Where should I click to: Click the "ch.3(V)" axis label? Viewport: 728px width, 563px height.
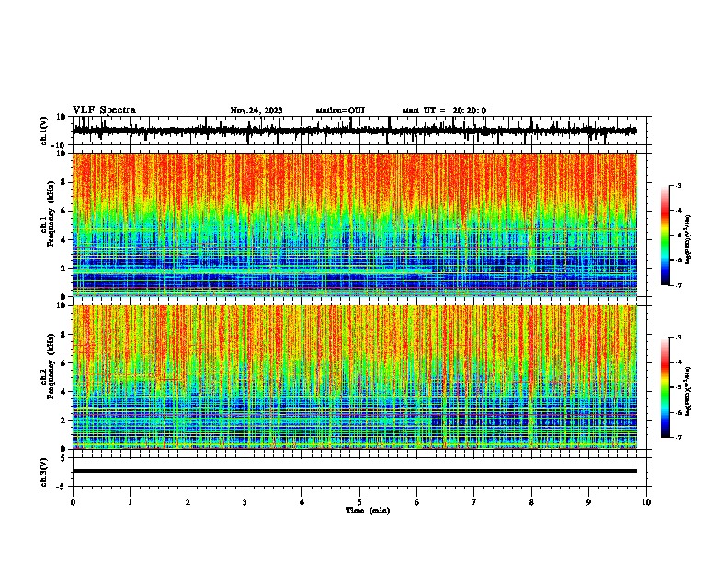pyautogui.click(x=44, y=472)
